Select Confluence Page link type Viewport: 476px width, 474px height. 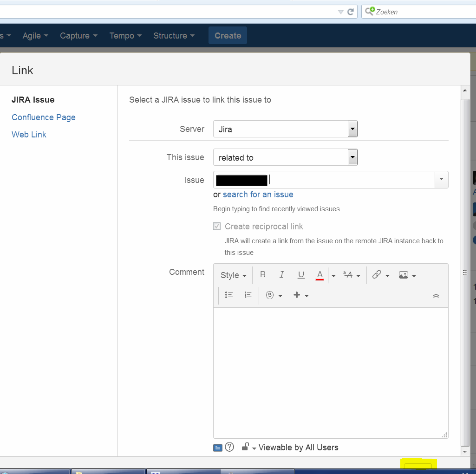[x=43, y=117]
